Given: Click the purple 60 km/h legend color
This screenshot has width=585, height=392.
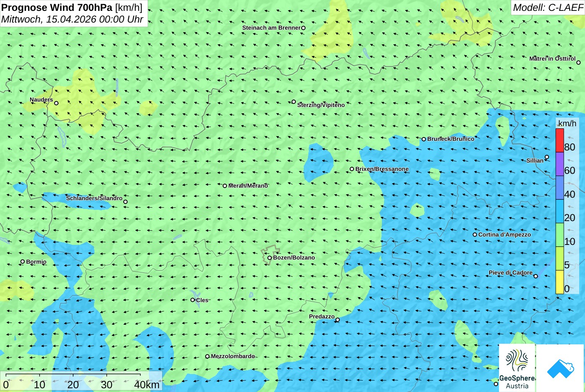Looking at the screenshot, I should pyautogui.click(x=560, y=164).
